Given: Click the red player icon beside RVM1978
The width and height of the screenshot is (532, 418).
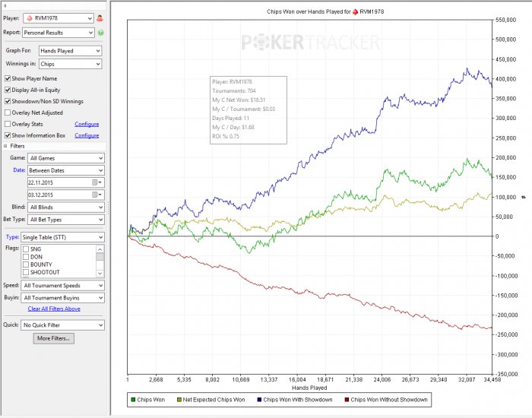Looking at the screenshot, I should pos(100,17).
